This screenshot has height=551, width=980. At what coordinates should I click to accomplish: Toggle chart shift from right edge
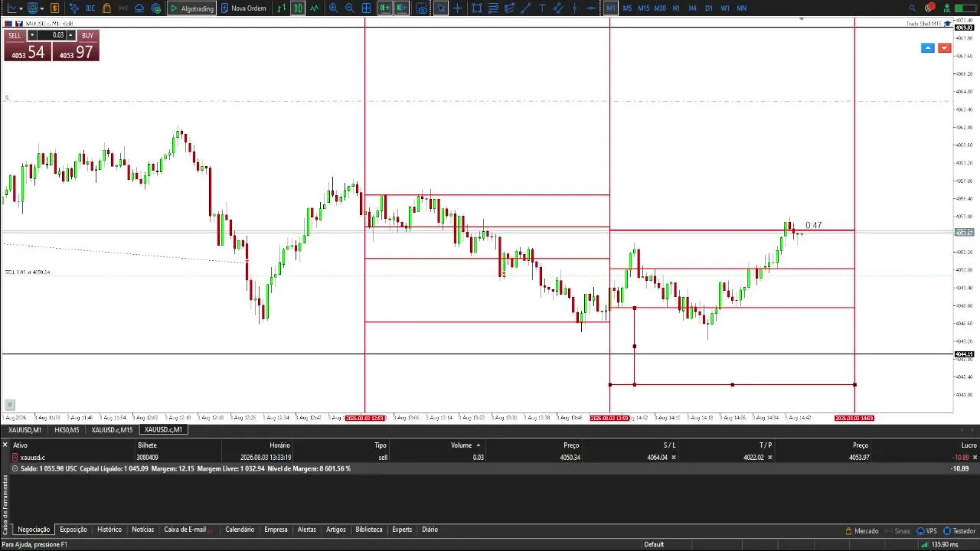pos(401,8)
